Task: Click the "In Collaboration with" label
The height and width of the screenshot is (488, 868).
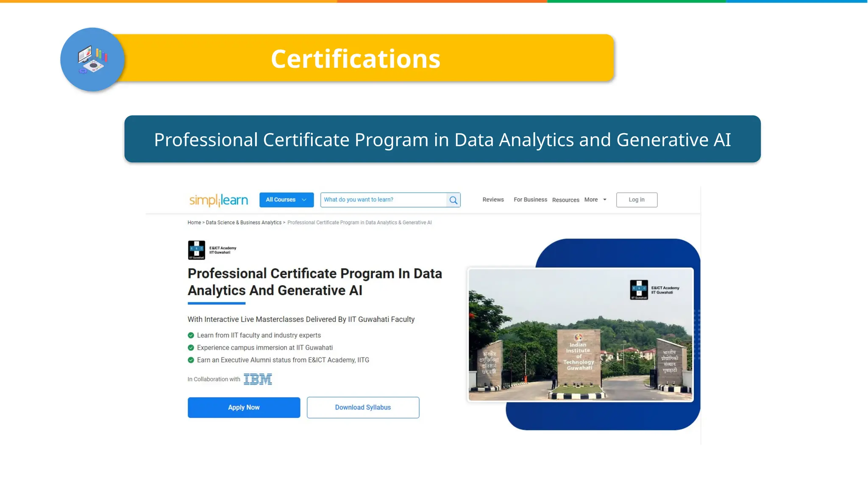Action: [x=214, y=379]
